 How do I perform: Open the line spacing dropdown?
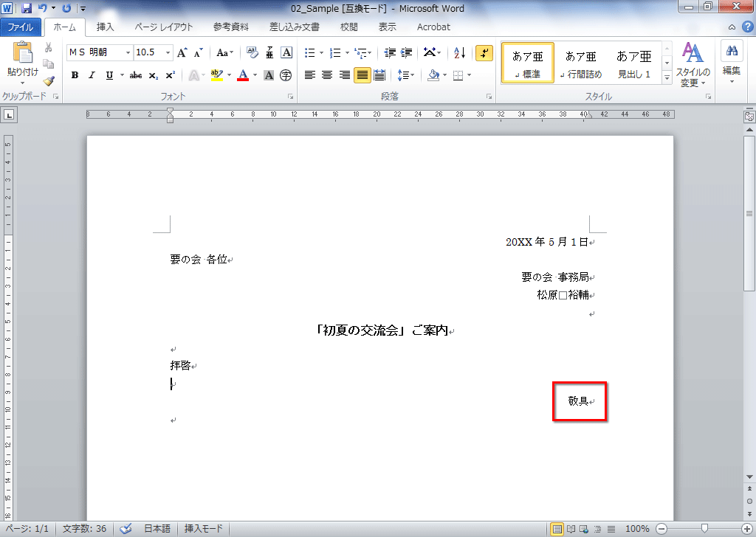coord(405,75)
